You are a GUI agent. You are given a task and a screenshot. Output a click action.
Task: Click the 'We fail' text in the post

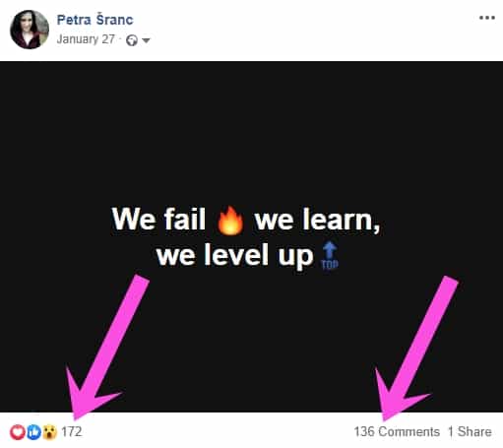tap(158, 219)
